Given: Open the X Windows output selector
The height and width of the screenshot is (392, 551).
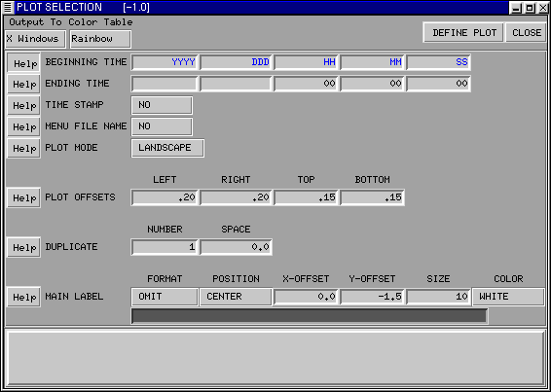Looking at the screenshot, I should pyautogui.click(x=35, y=39).
